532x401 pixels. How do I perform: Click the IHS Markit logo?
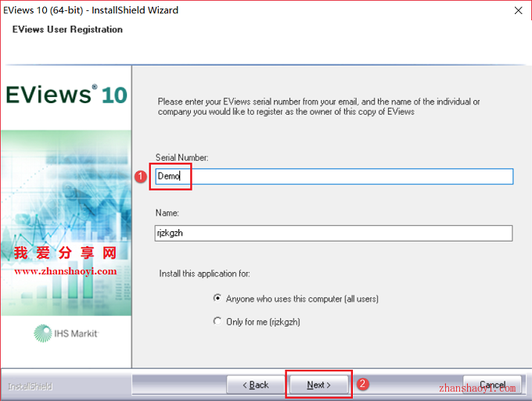pyautogui.click(x=66, y=334)
